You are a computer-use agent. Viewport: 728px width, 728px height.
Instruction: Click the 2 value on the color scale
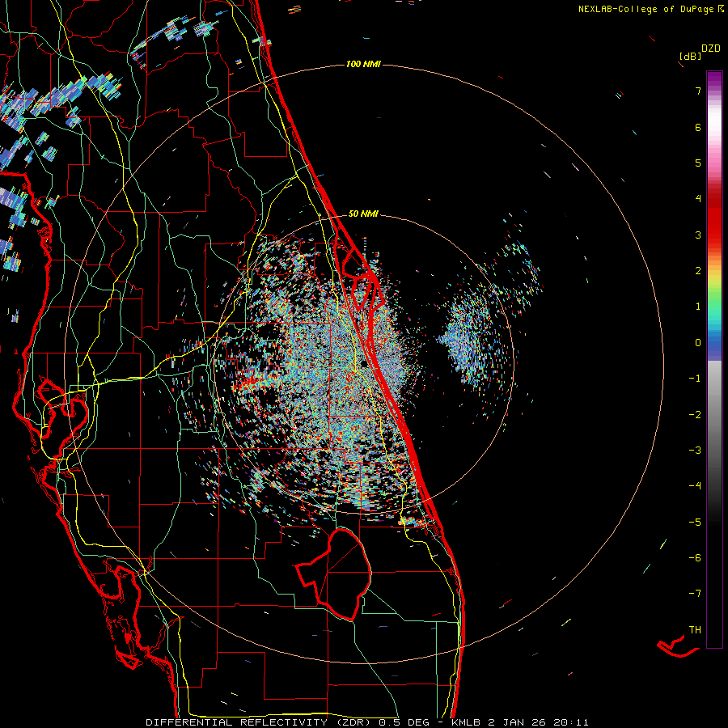(x=698, y=271)
